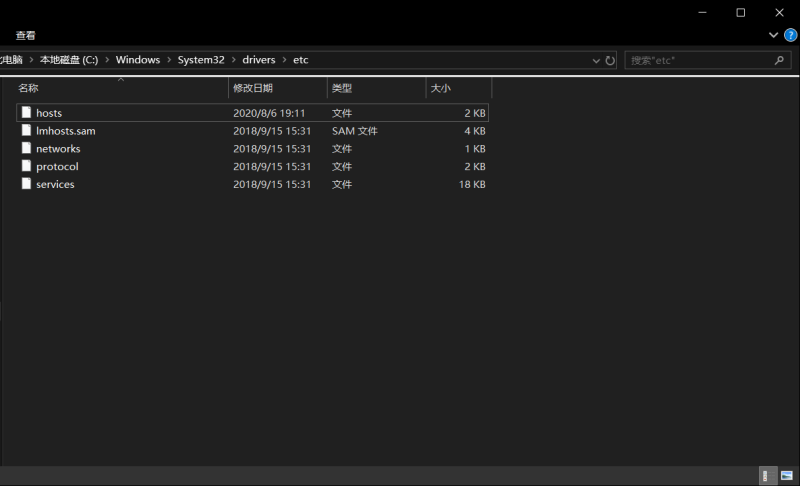
Task: Select the hosts file icon
Action: pos(27,113)
